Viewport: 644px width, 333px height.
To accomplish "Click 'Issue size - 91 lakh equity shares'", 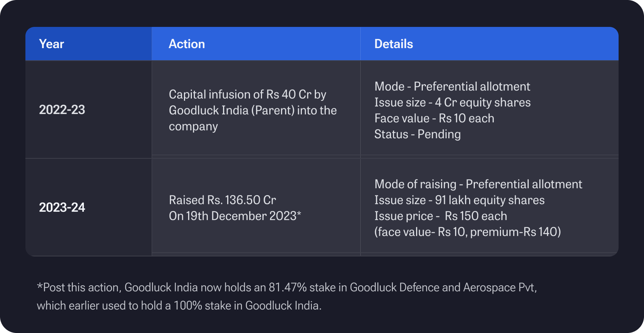I will [459, 200].
